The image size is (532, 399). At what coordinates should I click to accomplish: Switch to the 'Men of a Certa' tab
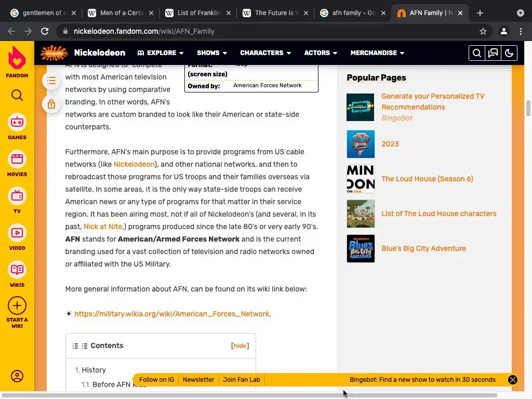pyautogui.click(x=122, y=13)
